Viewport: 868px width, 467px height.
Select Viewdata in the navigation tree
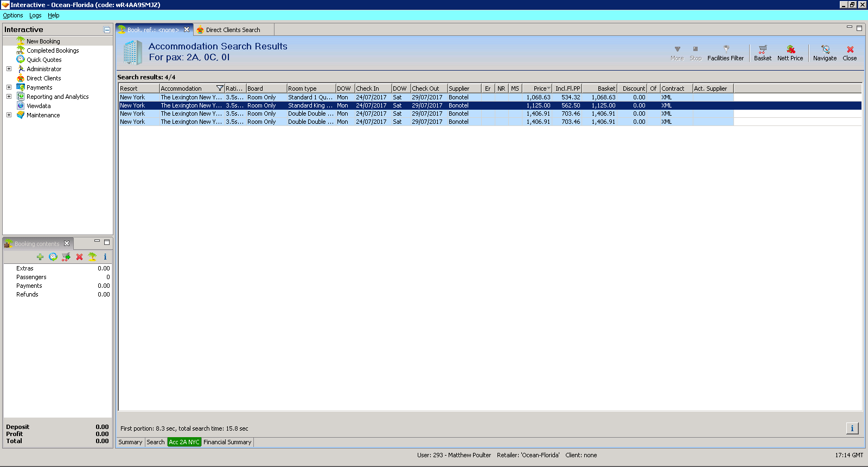pyautogui.click(x=39, y=106)
